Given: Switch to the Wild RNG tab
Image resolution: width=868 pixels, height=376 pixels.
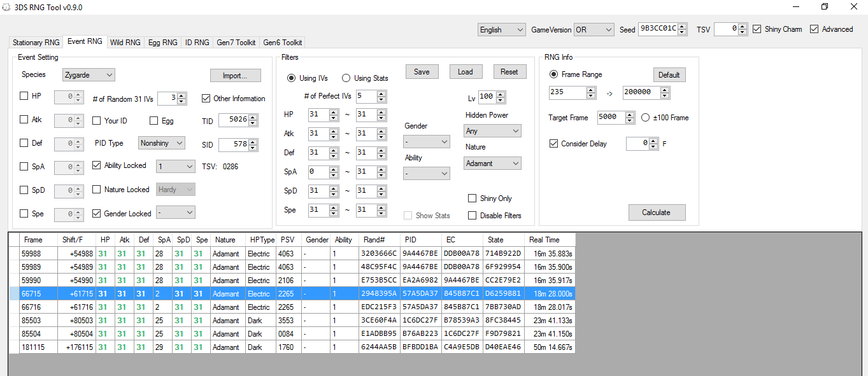Looking at the screenshot, I should [x=125, y=43].
